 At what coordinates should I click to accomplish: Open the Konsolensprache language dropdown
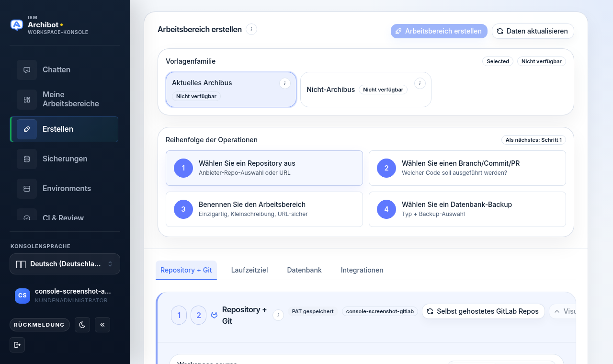click(65, 264)
